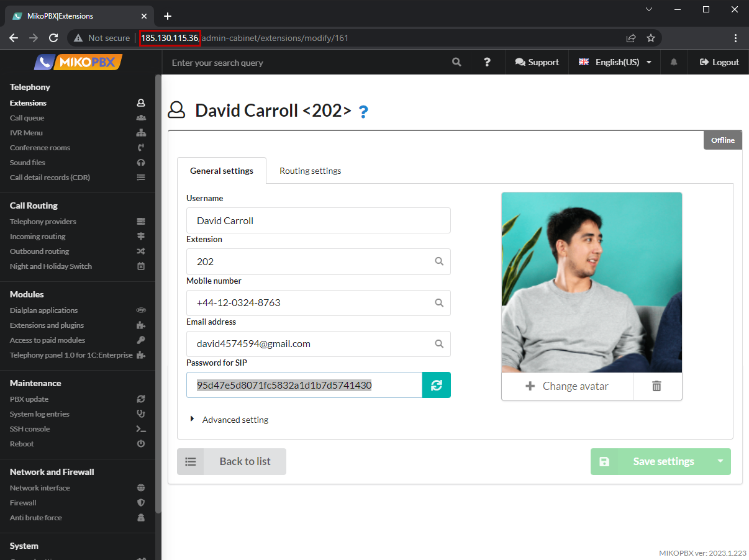Click the blue help icon beside David Carroll title
The height and width of the screenshot is (560, 749).
(363, 112)
